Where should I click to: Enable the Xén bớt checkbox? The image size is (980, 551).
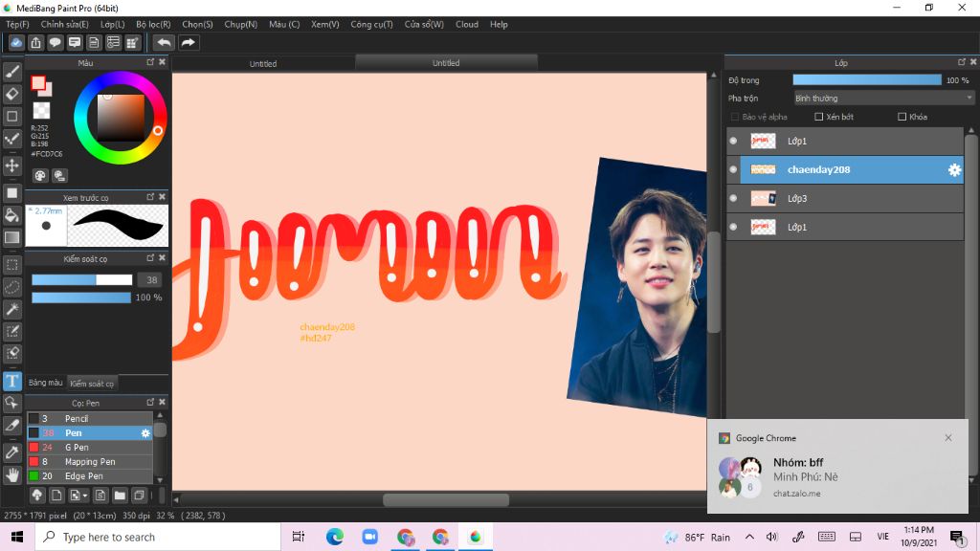tap(819, 117)
